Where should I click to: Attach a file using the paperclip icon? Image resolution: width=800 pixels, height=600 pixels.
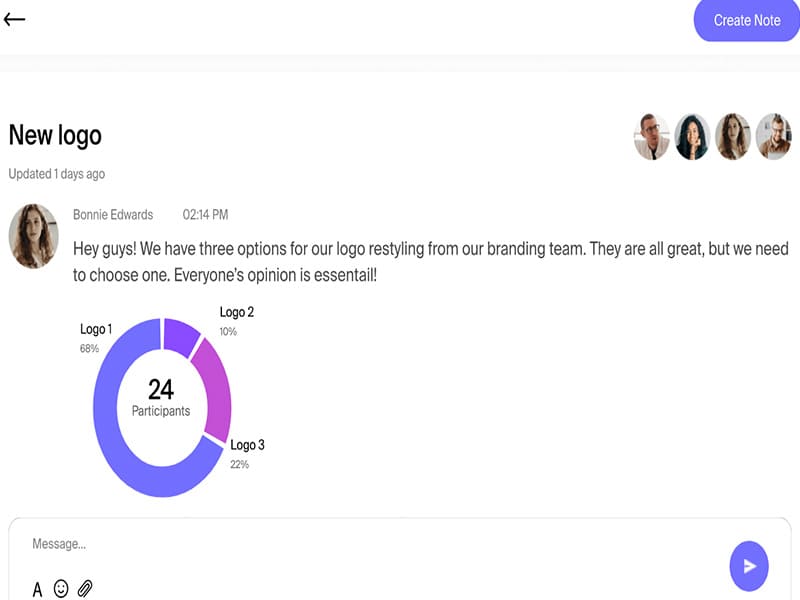85,589
